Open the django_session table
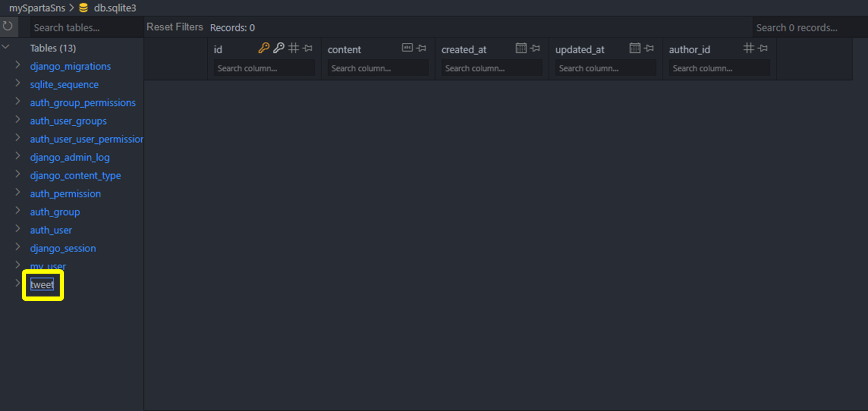868x411 pixels. (63, 248)
